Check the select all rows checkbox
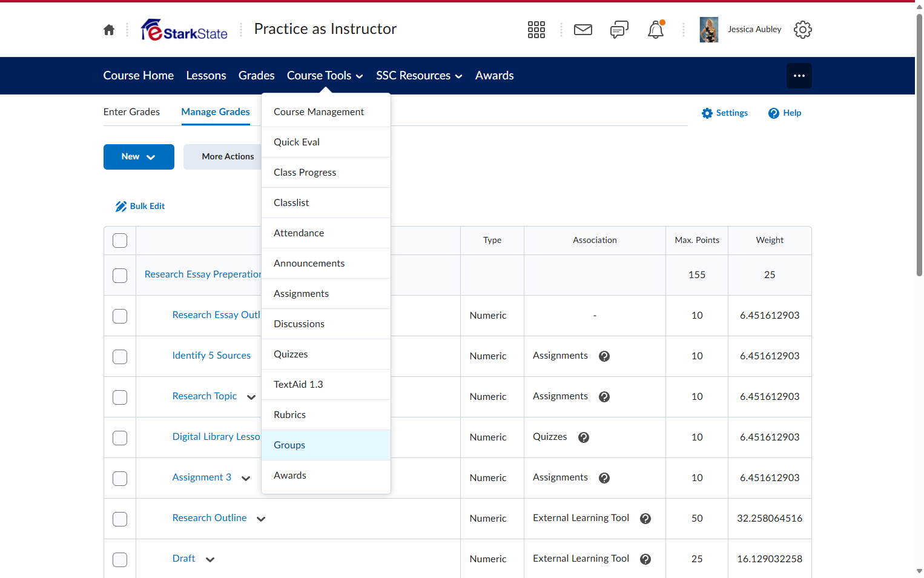The height and width of the screenshot is (578, 924). (120, 241)
